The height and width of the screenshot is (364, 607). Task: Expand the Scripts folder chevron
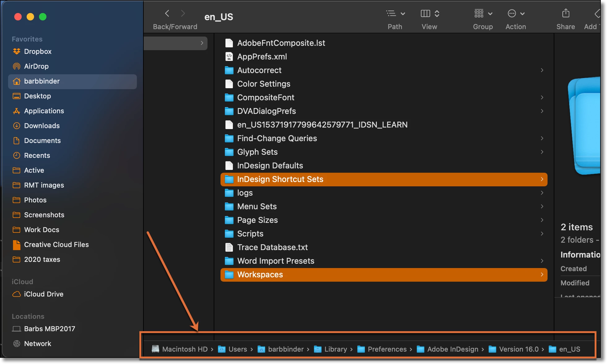[x=542, y=234]
